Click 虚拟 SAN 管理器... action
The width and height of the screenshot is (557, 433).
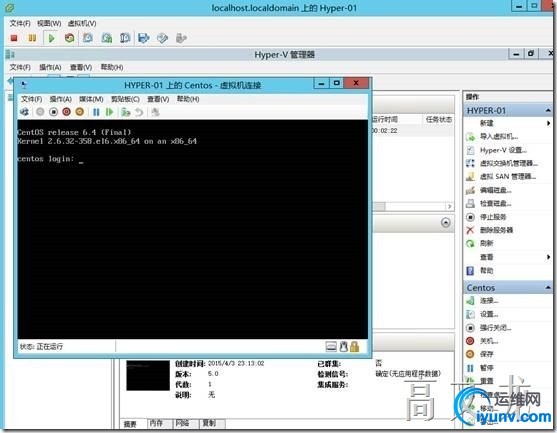pos(508,177)
